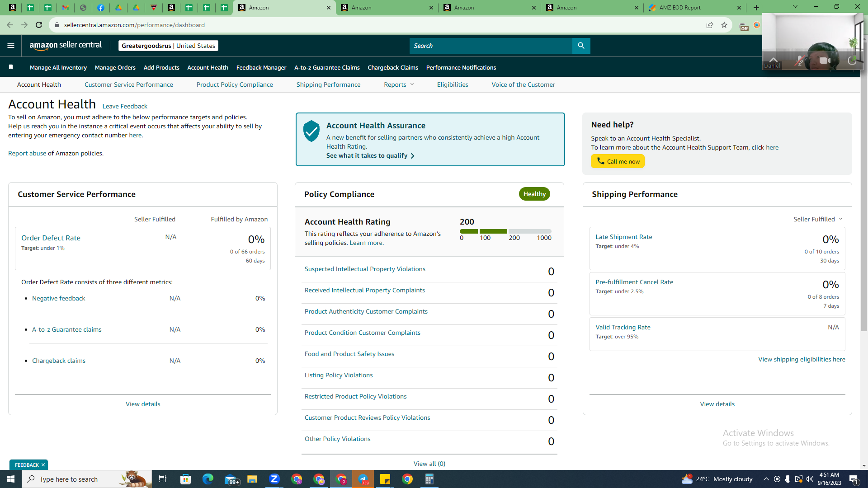The image size is (868, 488).
Task: Open Sticky Notes from the taskbar
Action: 385,479
